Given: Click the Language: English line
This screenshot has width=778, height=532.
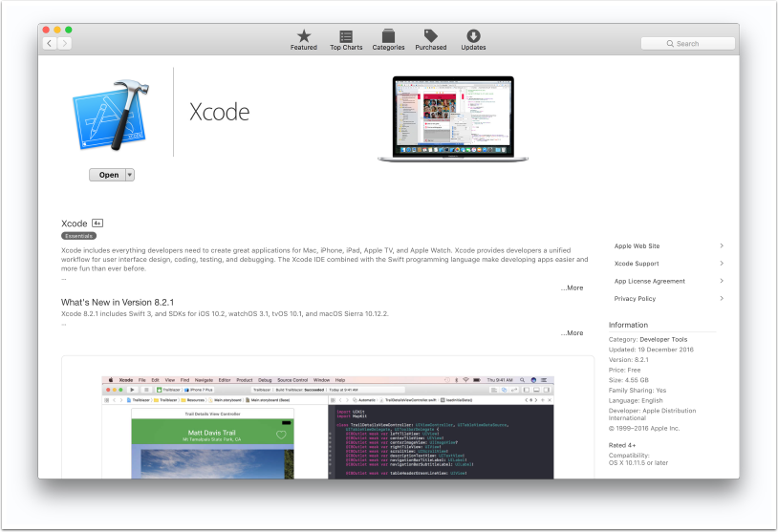Looking at the screenshot, I should coord(636,400).
